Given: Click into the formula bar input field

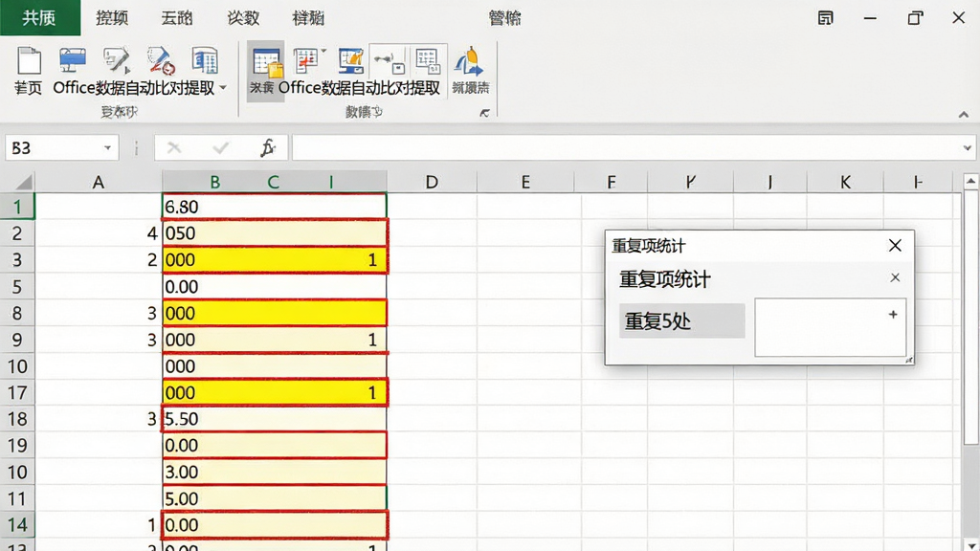Looking at the screenshot, I should 626,148.
